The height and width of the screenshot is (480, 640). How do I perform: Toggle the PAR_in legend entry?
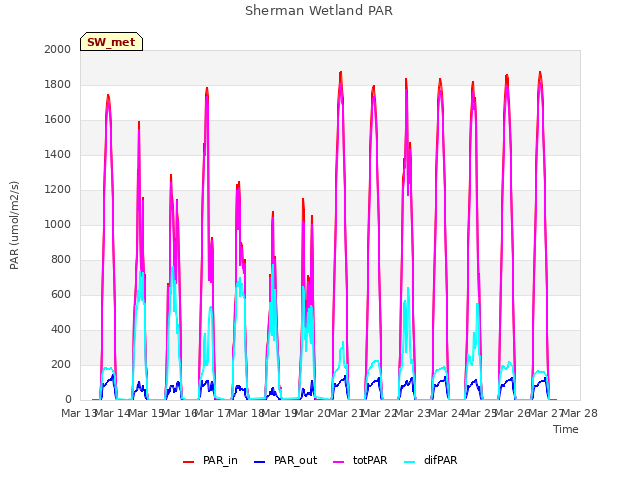tap(210, 460)
